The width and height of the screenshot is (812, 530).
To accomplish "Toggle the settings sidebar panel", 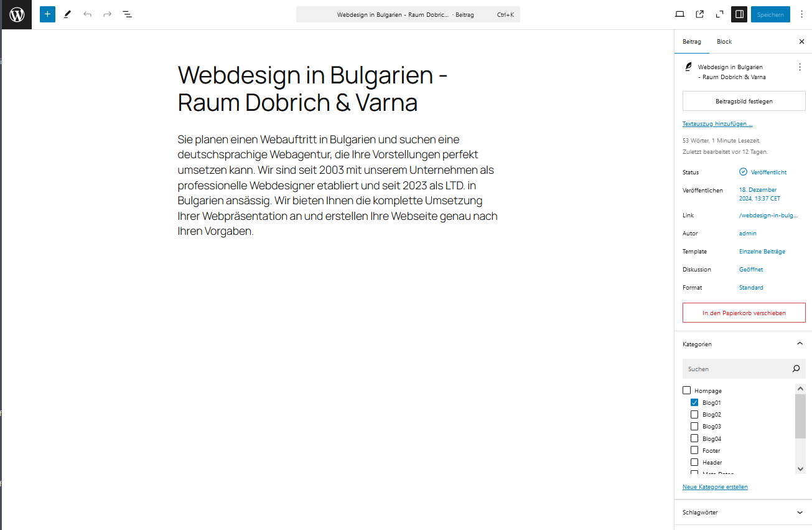I will click(739, 14).
